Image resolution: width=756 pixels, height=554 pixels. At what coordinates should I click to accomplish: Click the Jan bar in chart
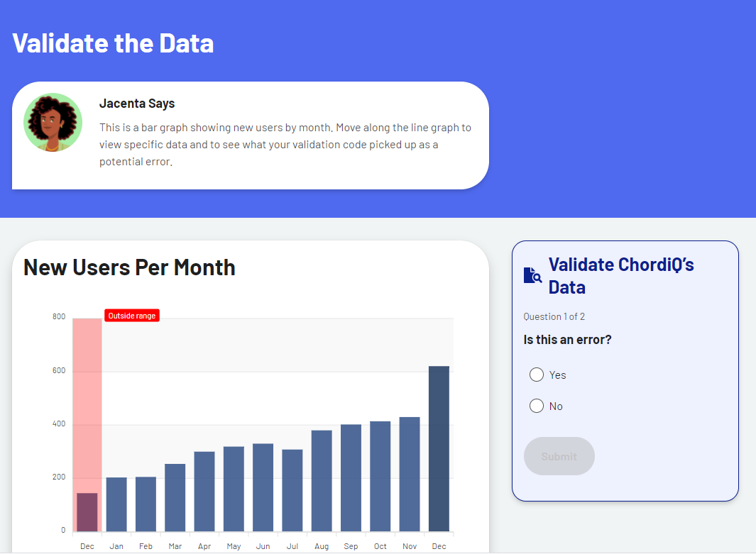coord(116,504)
